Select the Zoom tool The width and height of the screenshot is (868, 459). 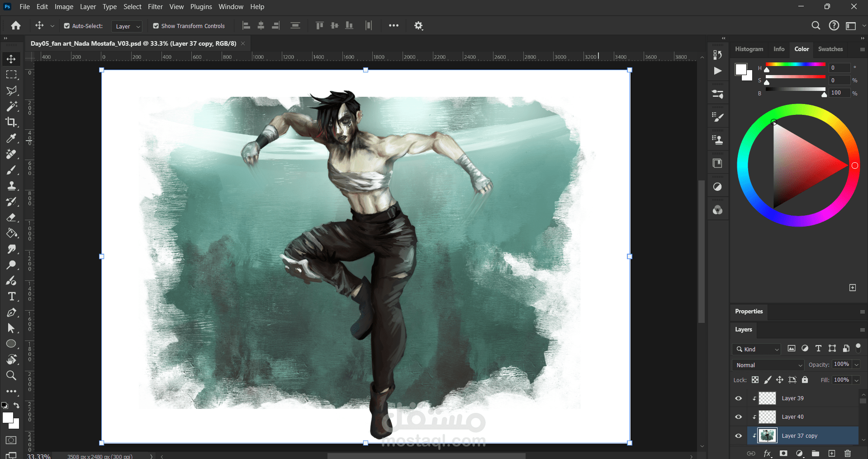pyautogui.click(x=11, y=375)
